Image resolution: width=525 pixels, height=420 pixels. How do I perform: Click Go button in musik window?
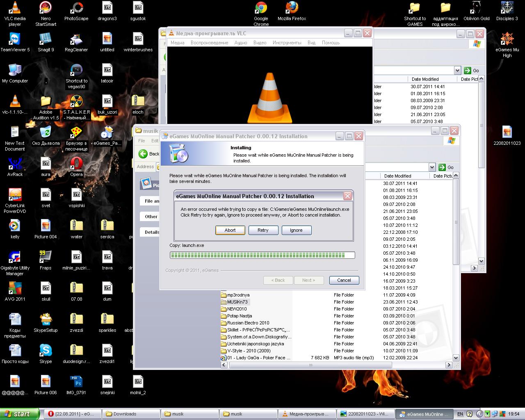coord(447,167)
